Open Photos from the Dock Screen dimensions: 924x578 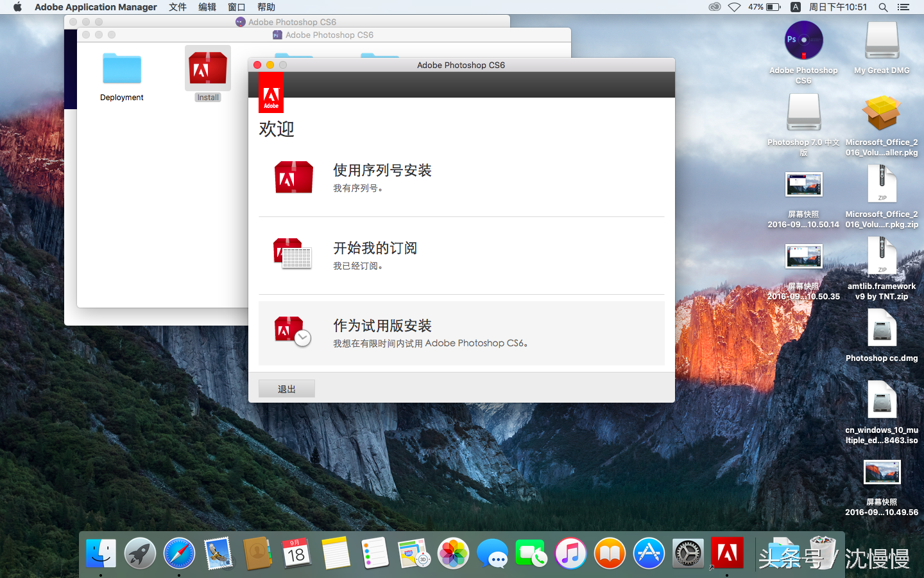[x=453, y=553]
